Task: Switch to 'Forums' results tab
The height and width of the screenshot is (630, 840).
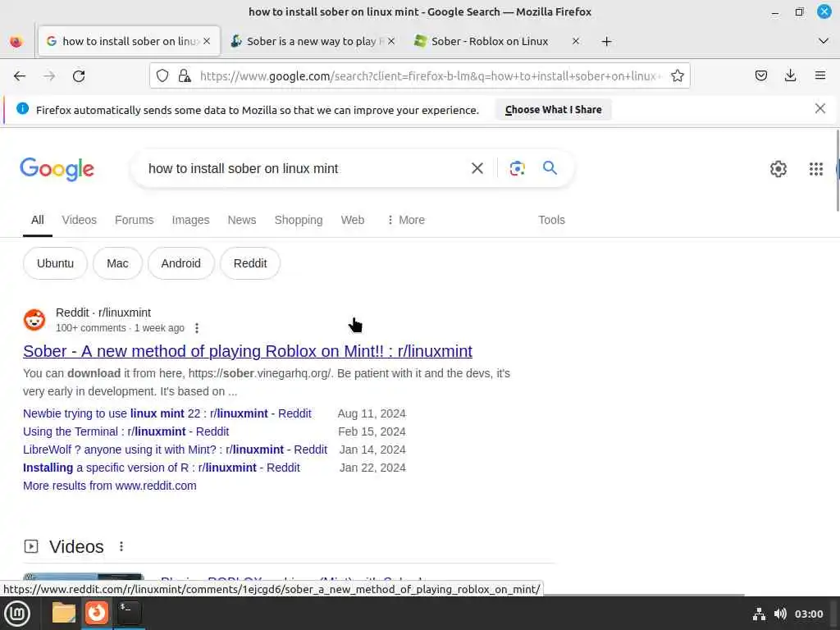Action: [x=134, y=220]
